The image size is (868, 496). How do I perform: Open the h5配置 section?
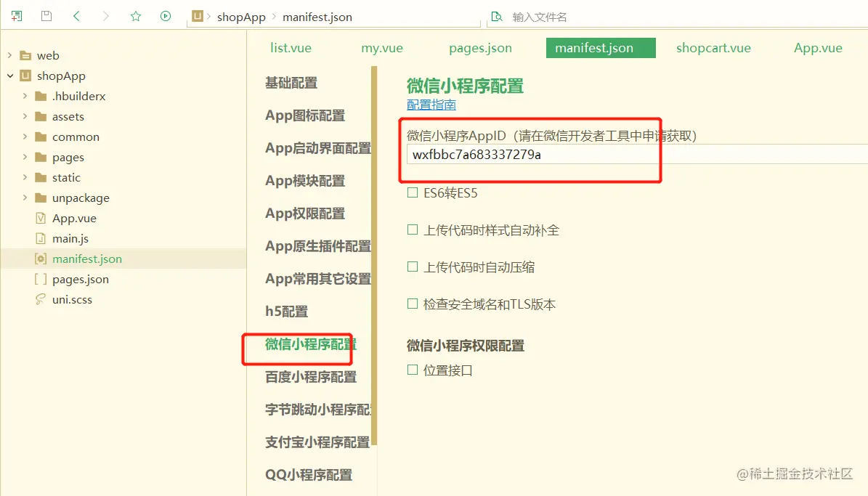tap(286, 312)
